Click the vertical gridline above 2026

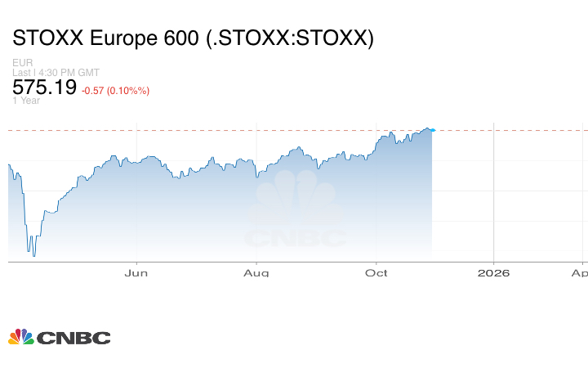493,196
